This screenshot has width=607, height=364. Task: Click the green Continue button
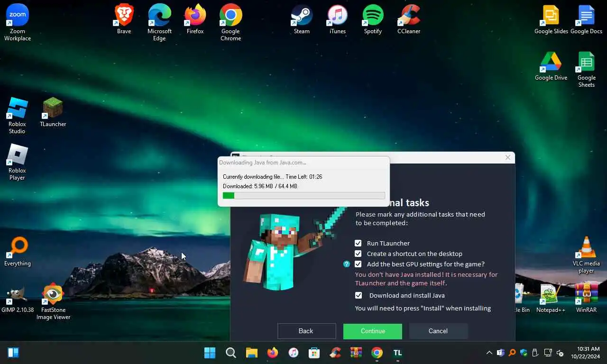pos(373,331)
